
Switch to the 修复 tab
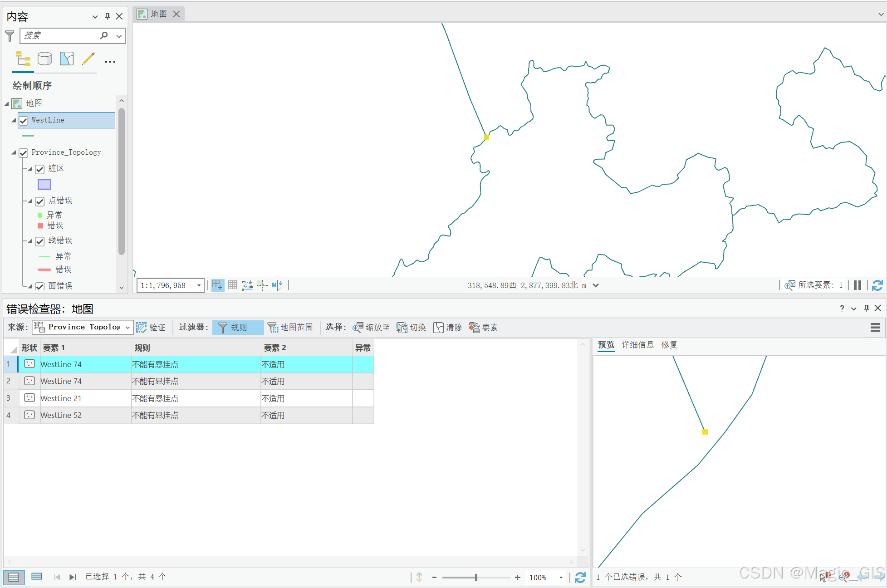[x=669, y=345]
